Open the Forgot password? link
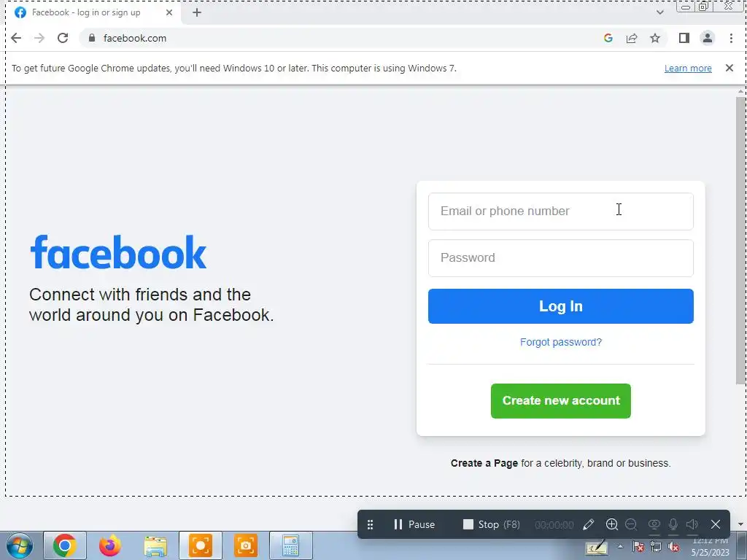 (561, 343)
